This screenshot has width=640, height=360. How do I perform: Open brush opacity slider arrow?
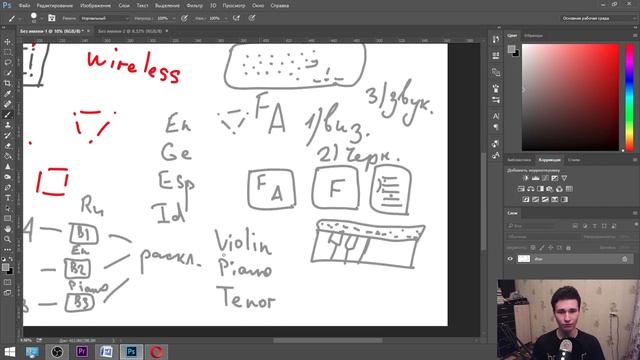click(173, 18)
